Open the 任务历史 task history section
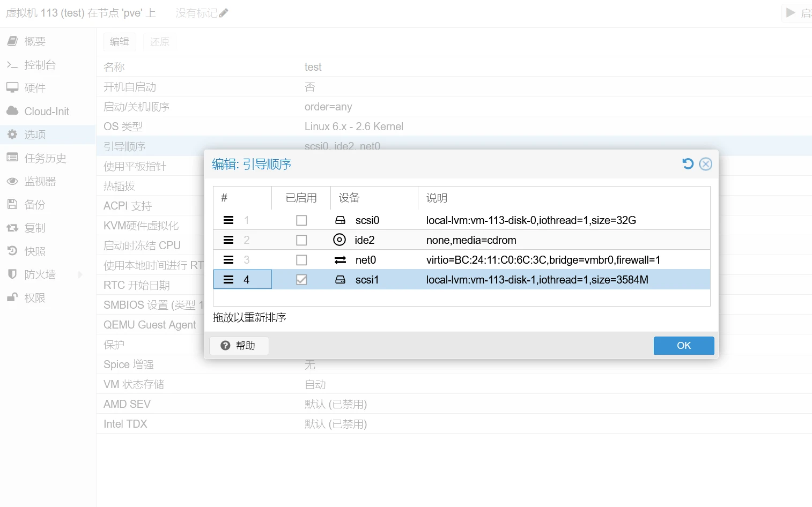 tap(47, 158)
